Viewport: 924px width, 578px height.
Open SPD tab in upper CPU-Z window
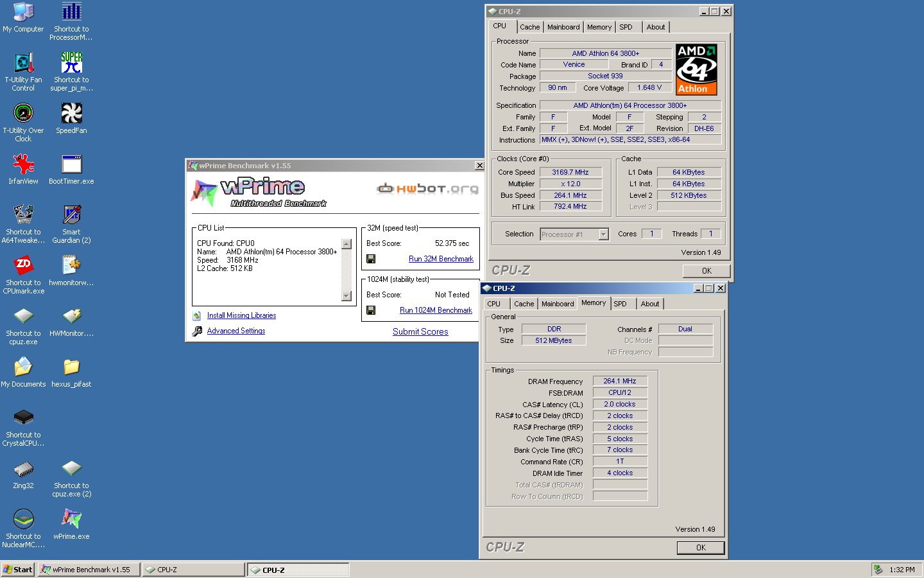626,27
